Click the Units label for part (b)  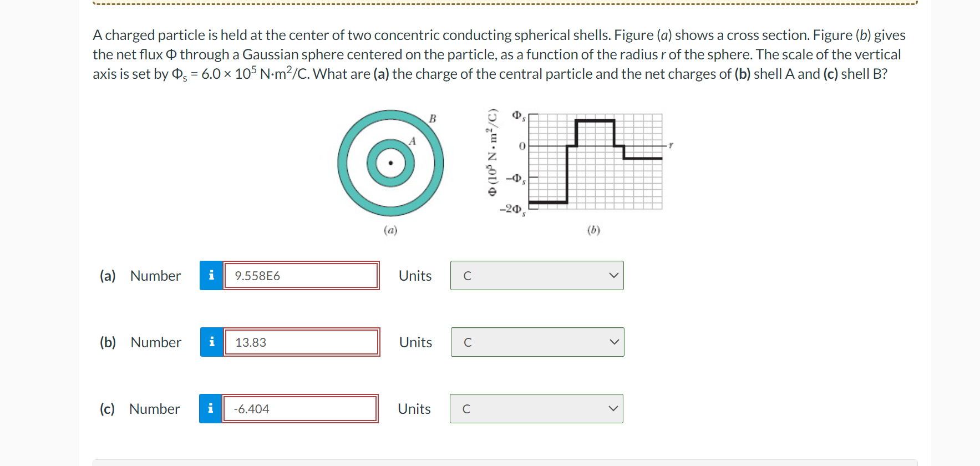pyautogui.click(x=414, y=342)
